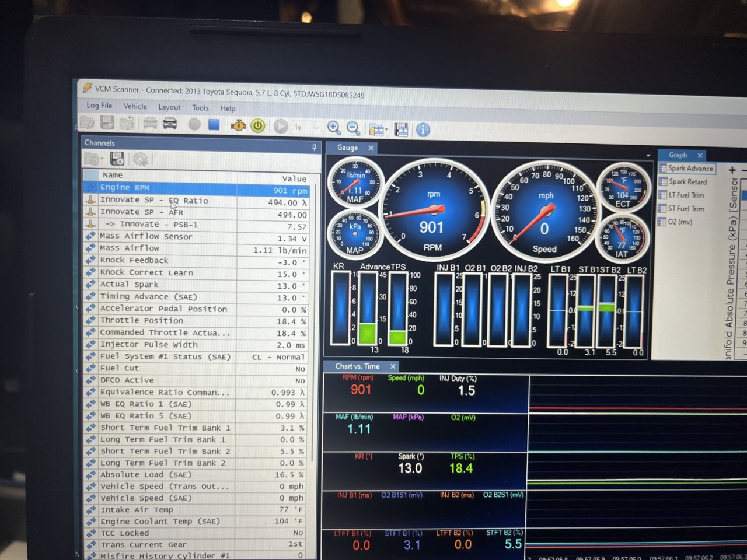Select the DFCO Active channel row
This screenshot has height=560, width=747.
point(196,380)
